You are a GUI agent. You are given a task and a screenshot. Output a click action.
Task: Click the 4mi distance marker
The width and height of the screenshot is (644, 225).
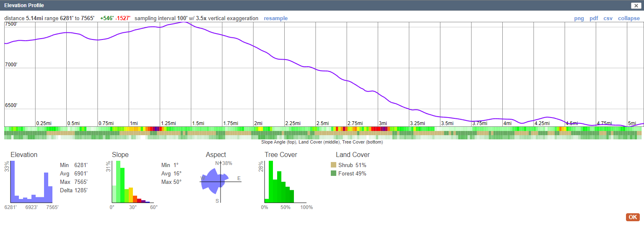(508, 123)
